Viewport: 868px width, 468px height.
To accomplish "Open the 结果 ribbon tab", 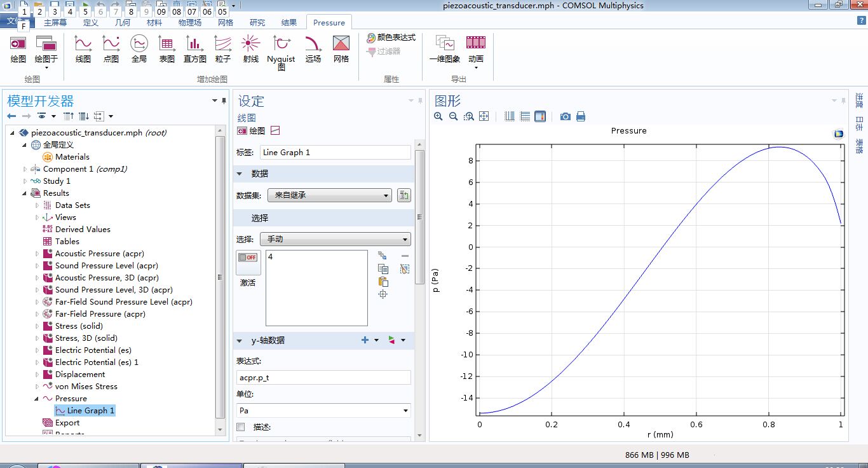I will click(x=289, y=22).
